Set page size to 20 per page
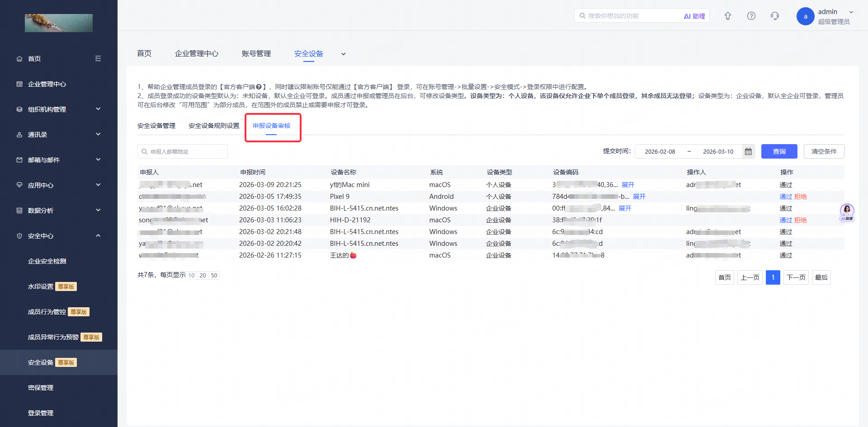868x427 pixels. (x=203, y=275)
